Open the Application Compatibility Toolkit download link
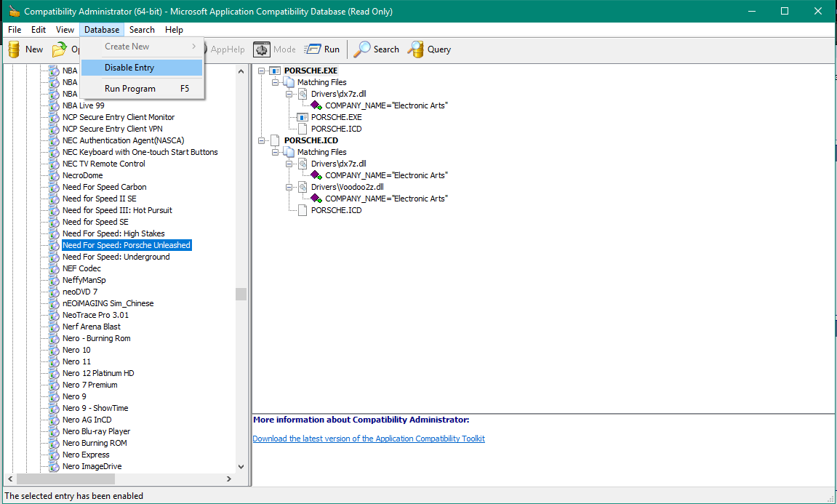This screenshot has width=837, height=504. 368,439
